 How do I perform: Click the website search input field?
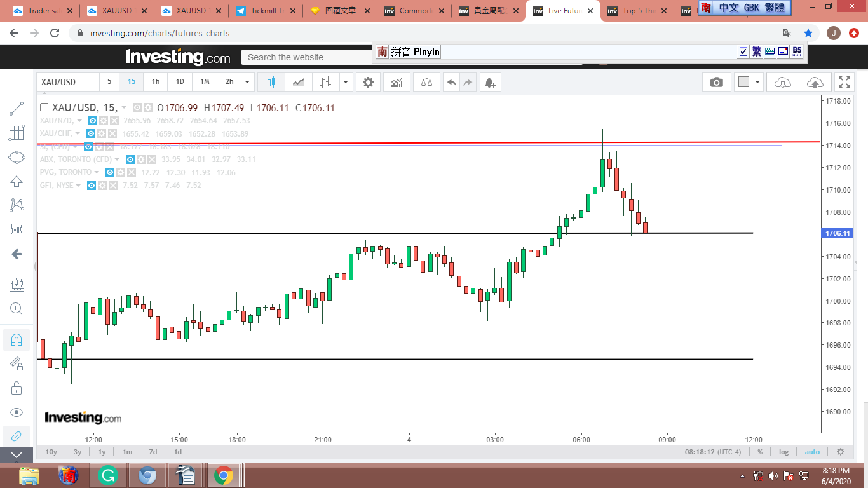(305, 57)
